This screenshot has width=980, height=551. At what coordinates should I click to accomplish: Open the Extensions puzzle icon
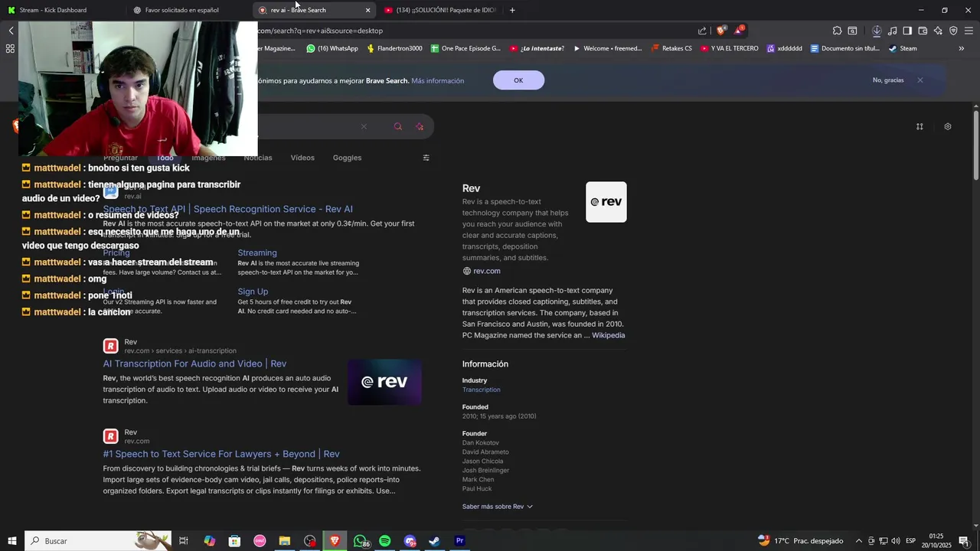click(x=837, y=31)
